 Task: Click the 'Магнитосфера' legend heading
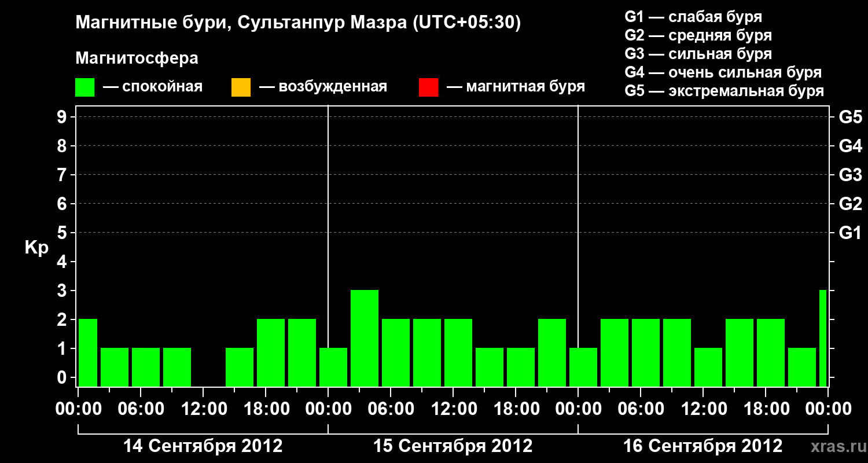[137, 58]
